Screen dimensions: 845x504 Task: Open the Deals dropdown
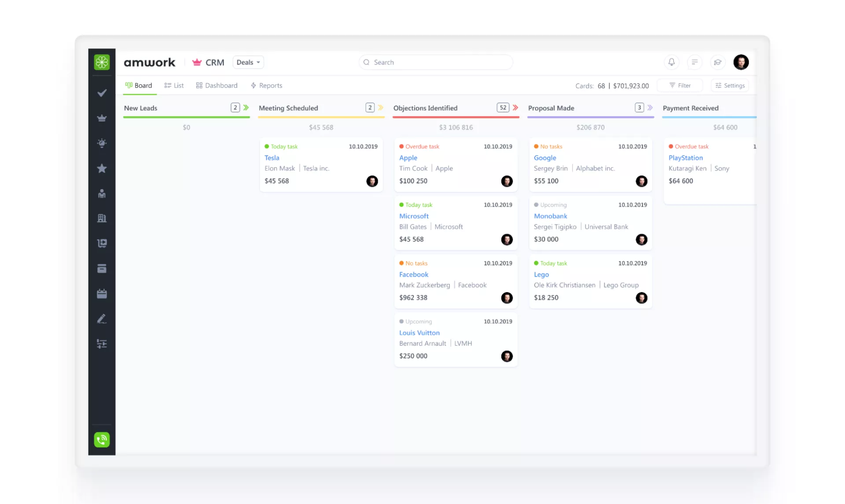(x=248, y=62)
